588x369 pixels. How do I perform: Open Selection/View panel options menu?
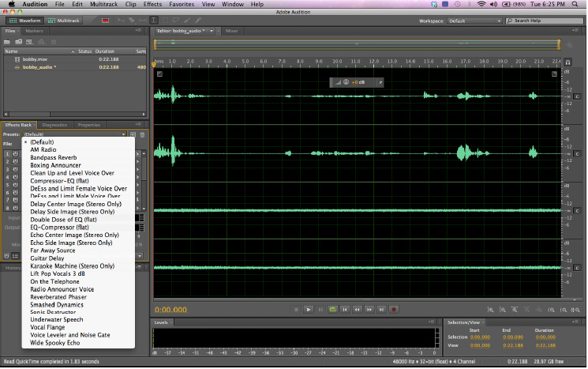click(575, 322)
